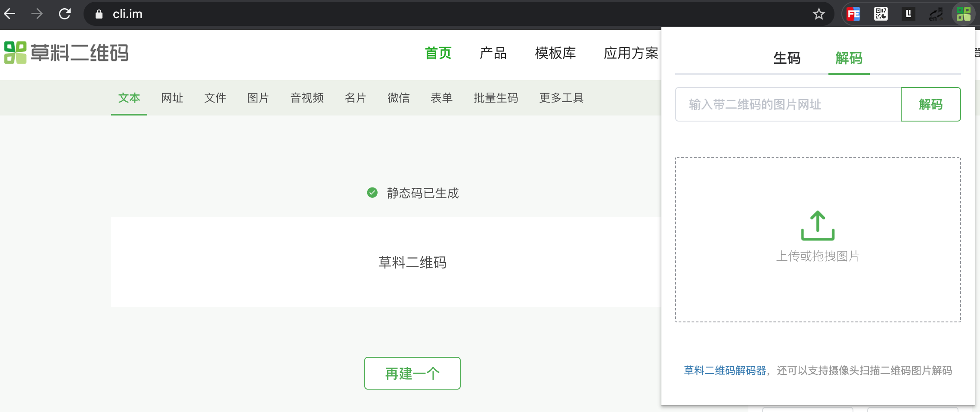Click the 再建一个 button
980x412 pixels.
tap(412, 373)
